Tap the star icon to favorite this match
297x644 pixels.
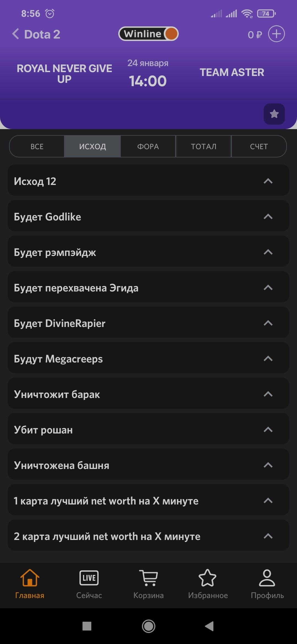coord(274,114)
